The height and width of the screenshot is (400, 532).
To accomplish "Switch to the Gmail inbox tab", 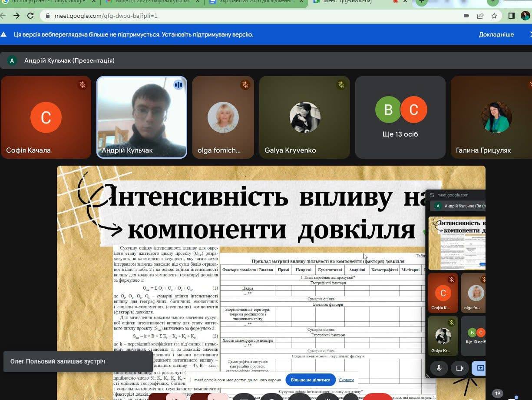I will point(152,2).
